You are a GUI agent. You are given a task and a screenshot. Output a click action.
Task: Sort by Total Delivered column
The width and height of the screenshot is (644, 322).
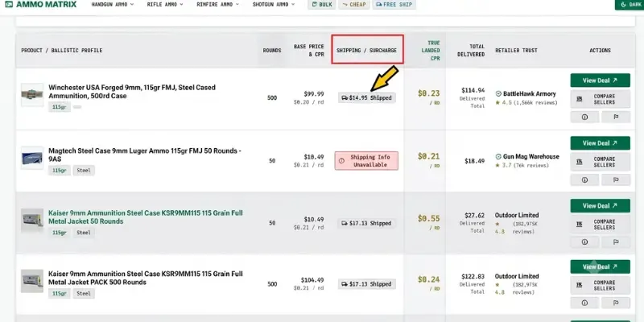coord(471,50)
